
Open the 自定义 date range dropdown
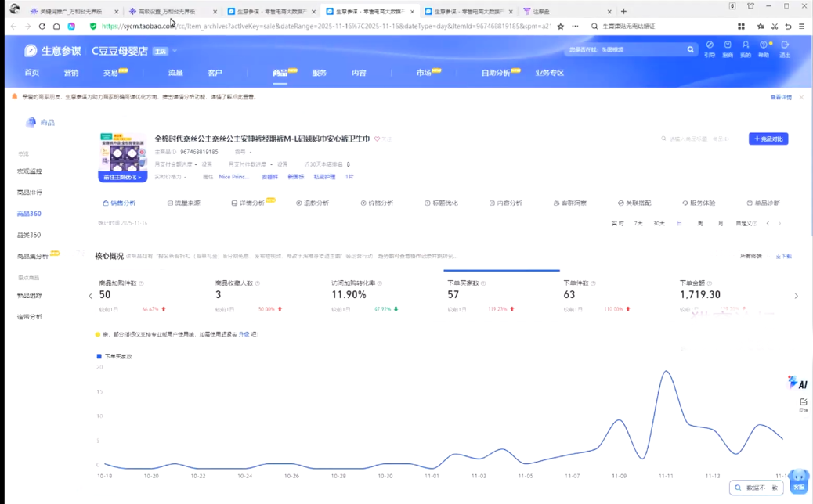pos(746,224)
